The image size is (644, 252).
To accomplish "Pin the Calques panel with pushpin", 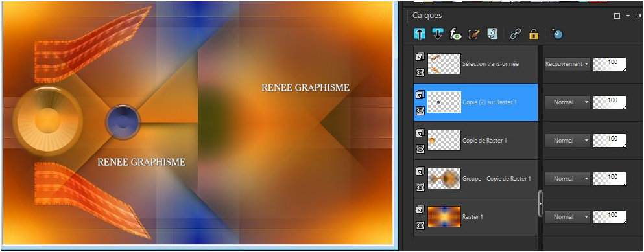I will click(x=639, y=16).
